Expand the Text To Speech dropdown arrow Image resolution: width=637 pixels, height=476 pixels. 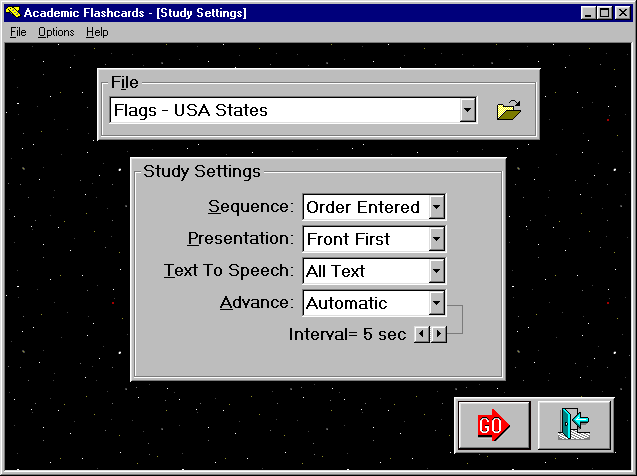point(436,271)
